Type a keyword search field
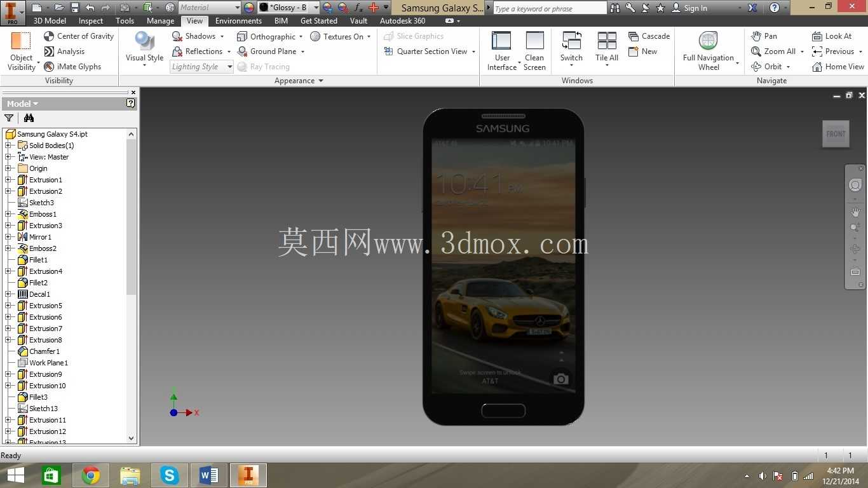The width and height of the screenshot is (868, 488). coord(550,8)
